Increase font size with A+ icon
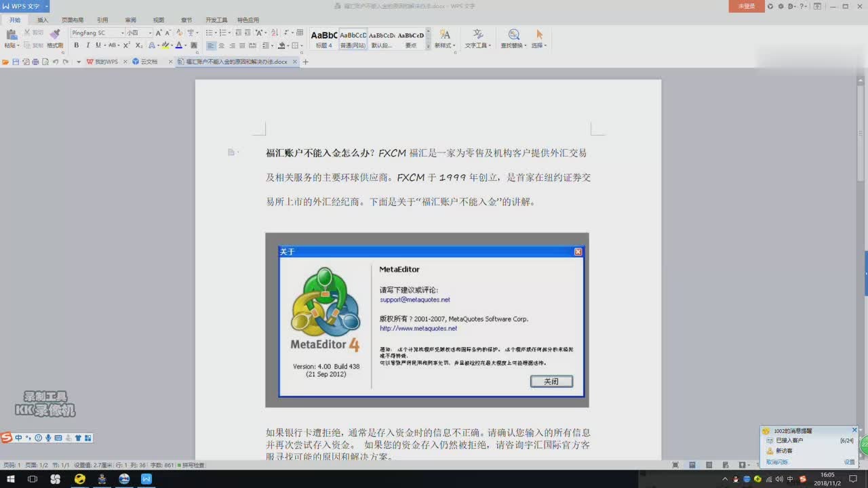This screenshot has width=868, height=488. (159, 33)
